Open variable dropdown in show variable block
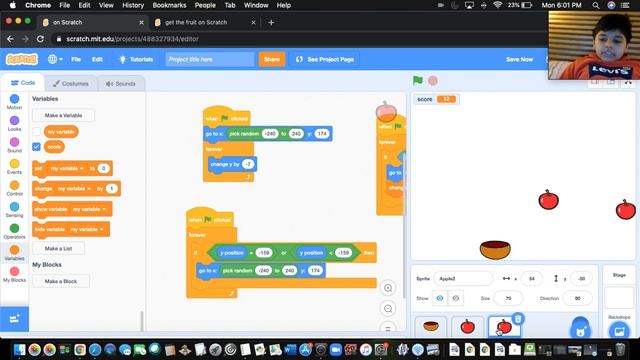 pos(89,209)
